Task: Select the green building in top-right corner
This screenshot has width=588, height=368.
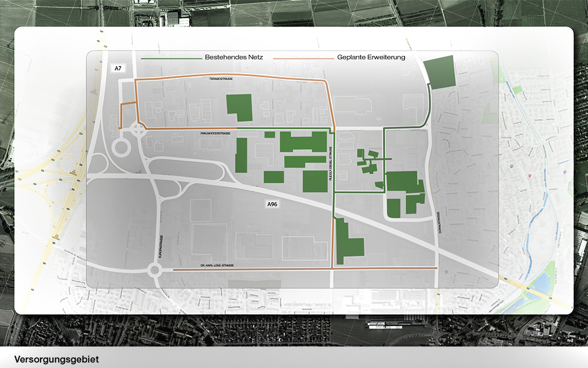Action: pos(439,72)
